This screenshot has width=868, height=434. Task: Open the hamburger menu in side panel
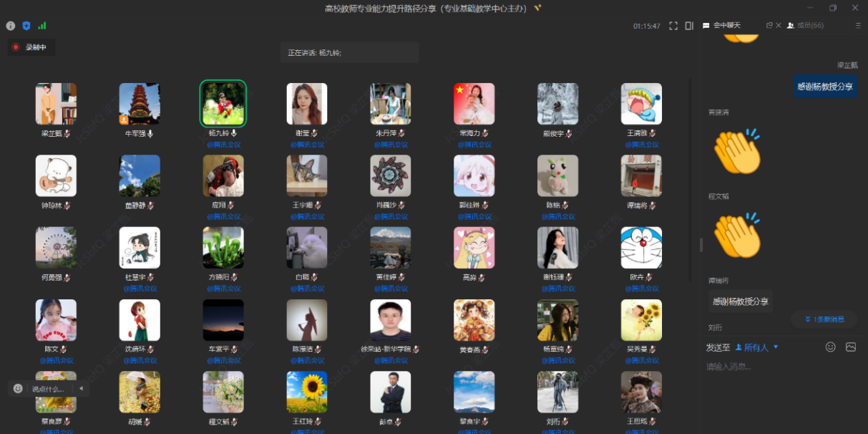click(x=858, y=25)
